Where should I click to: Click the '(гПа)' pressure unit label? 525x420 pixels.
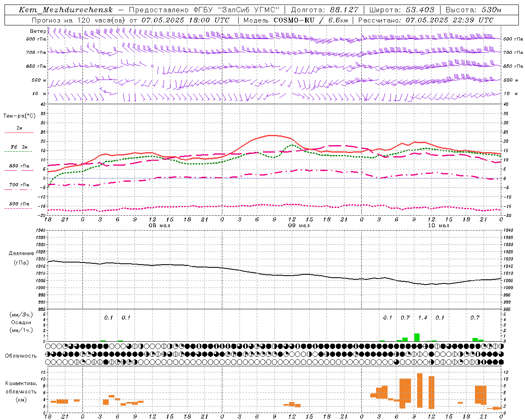21,262
